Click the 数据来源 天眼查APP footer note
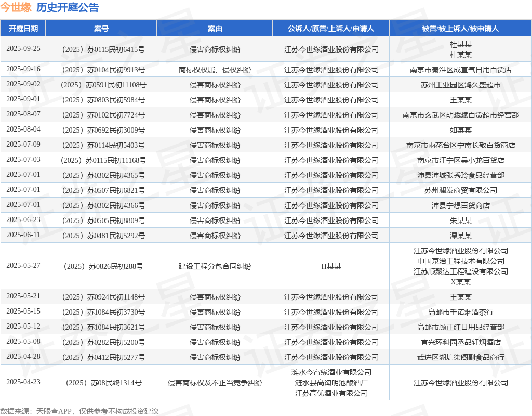 79,412
